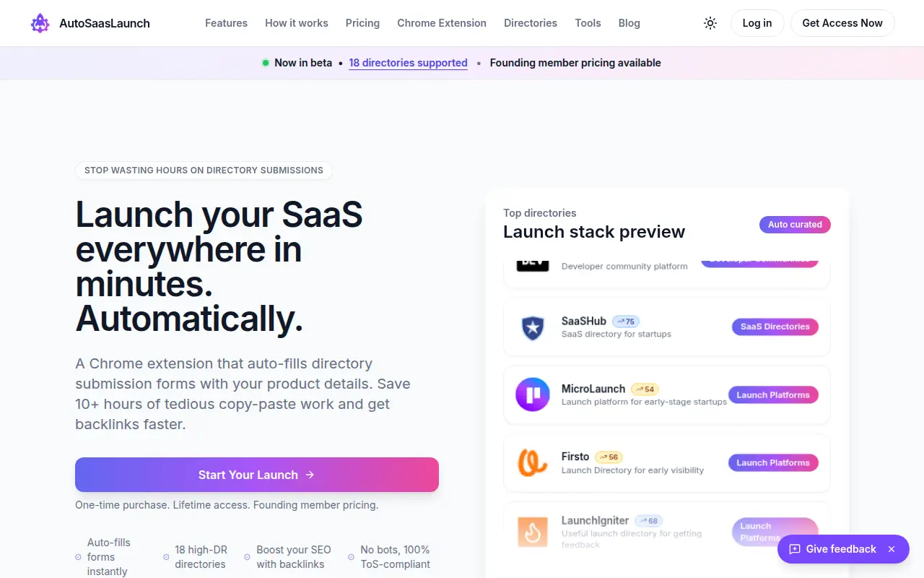This screenshot has width=924, height=578.
Task: Click '18 high-DR directories' feature text
Action: click(x=200, y=557)
